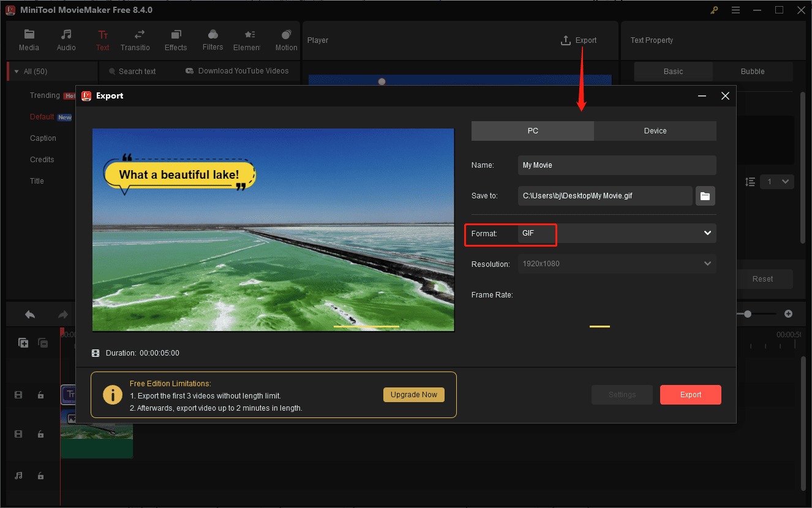
Task: Unlock the text track on the timeline
Action: click(40, 395)
